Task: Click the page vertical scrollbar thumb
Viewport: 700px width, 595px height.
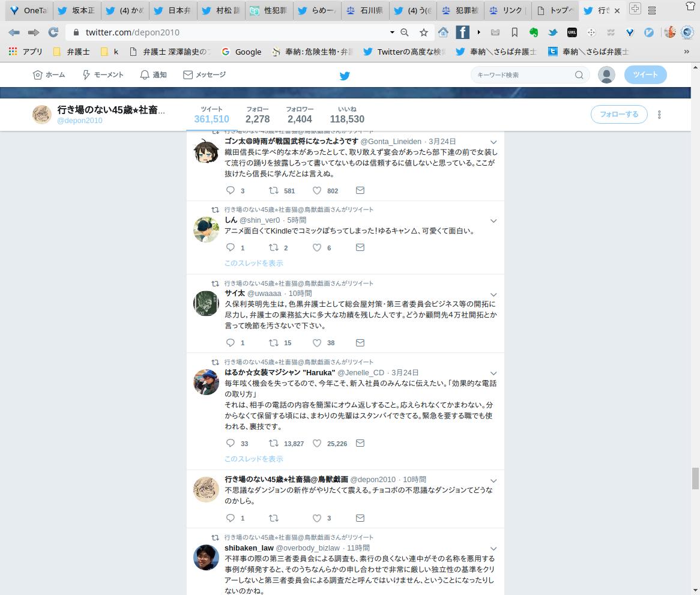Action: (x=695, y=478)
